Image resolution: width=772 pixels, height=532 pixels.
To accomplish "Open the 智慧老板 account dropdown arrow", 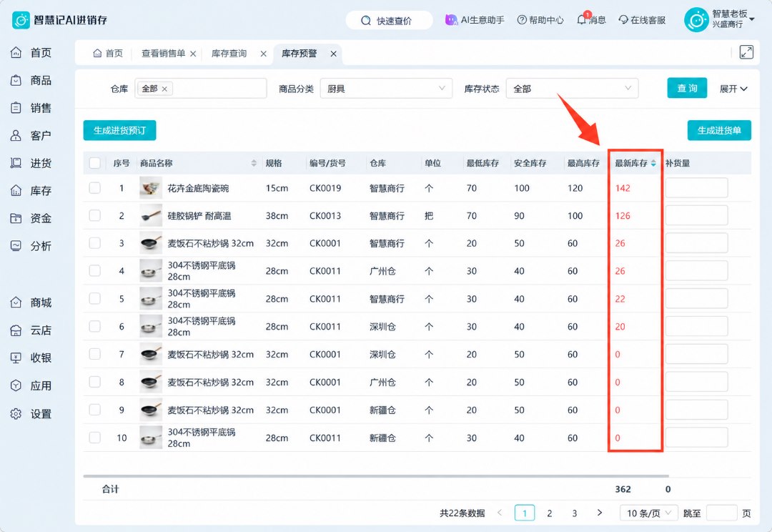I will point(752,19).
